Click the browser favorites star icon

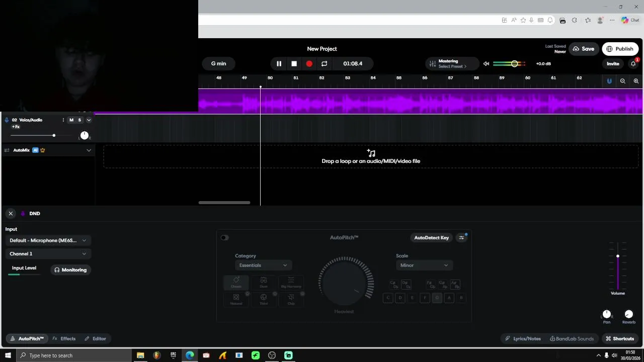click(x=523, y=20)
